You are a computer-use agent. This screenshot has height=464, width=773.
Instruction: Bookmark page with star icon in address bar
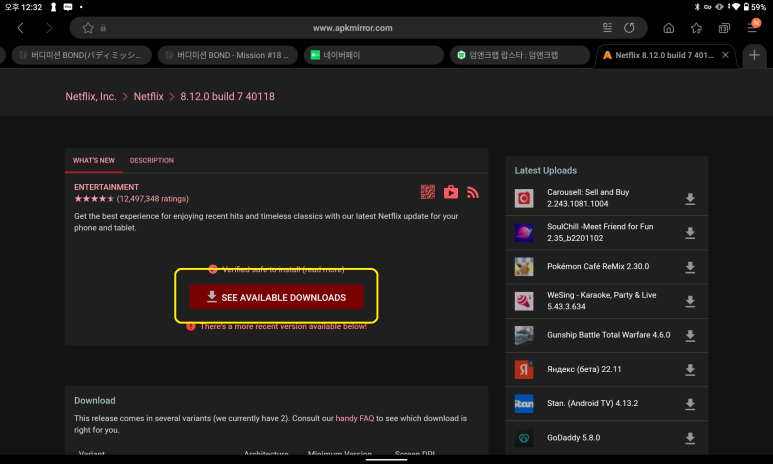pyautogui.click(x=88, y=28)
